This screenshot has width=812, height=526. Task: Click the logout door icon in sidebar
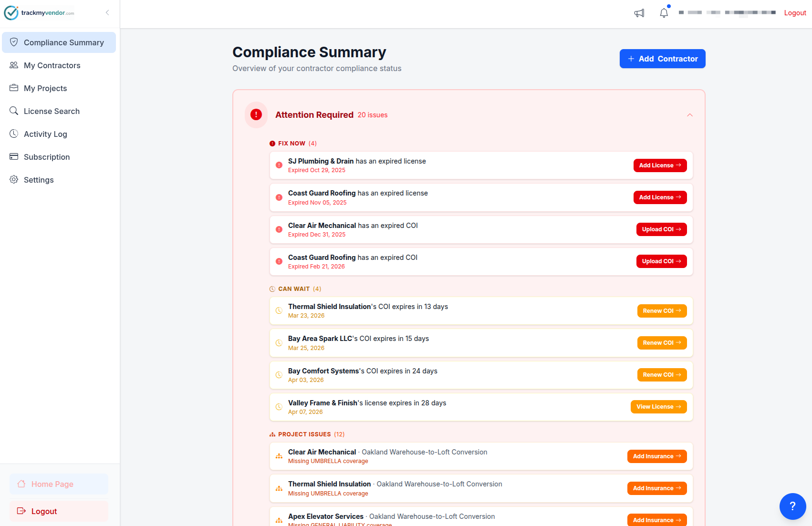[x=21, y=511]
